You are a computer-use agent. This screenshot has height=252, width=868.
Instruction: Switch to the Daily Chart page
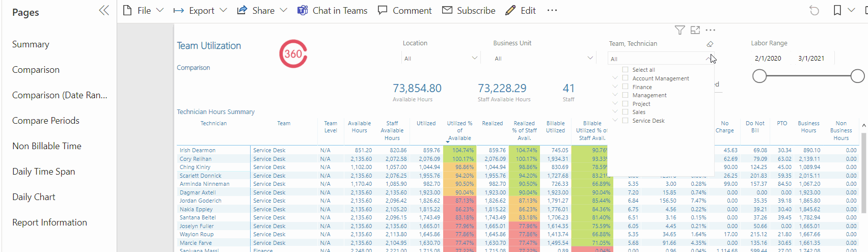[x=34, y=197]
